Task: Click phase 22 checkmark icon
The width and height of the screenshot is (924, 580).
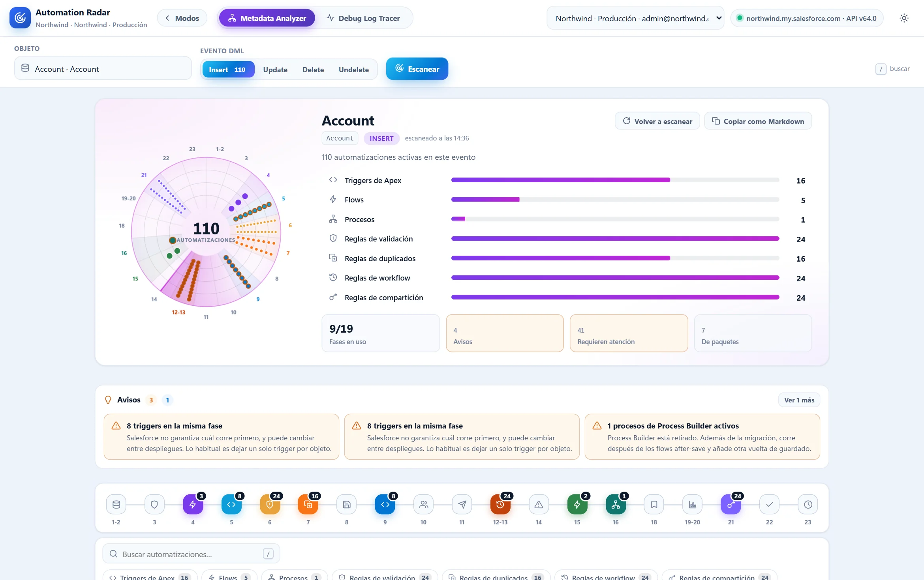Action: point(769,504)
